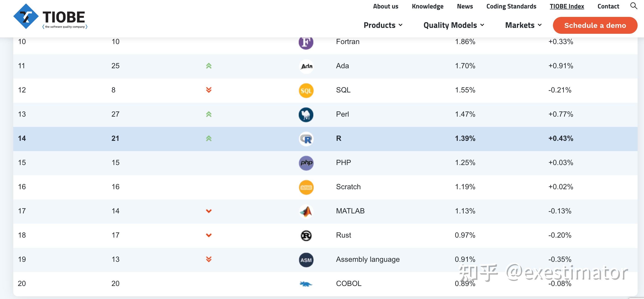The height and width of the screenshot is (299, 644).
Task: Click the 0.97% rating for Rust
Action: coord(465,235)
